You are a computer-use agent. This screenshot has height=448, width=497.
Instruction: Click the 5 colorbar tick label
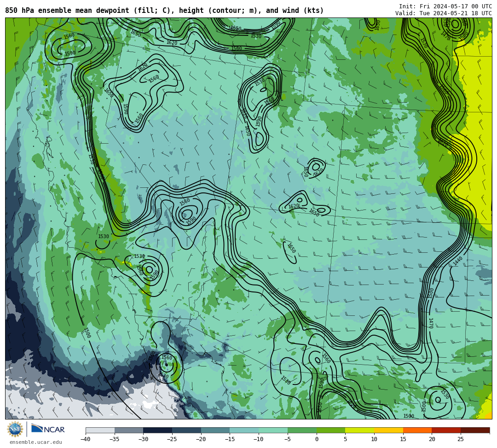click(346, 439)
